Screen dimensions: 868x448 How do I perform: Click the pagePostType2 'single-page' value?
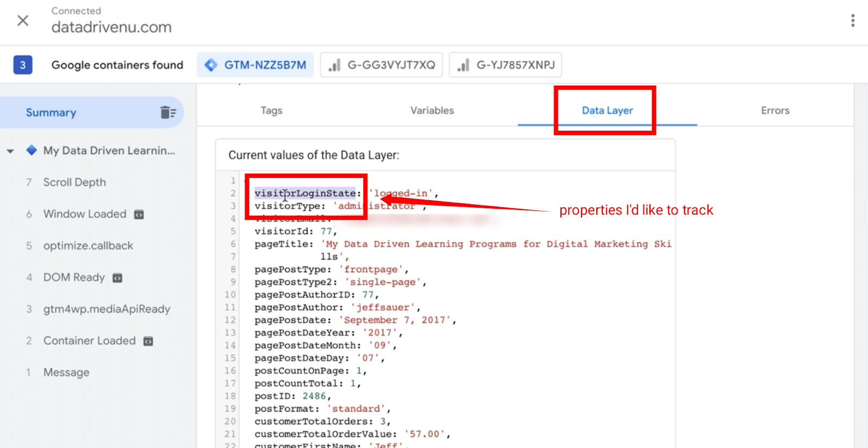coord(382,282)
